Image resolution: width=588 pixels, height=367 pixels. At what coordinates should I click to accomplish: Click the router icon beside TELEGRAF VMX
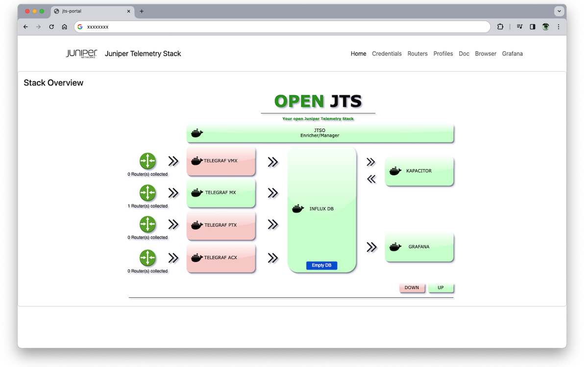pyautogui.click(x=147, y=161)
